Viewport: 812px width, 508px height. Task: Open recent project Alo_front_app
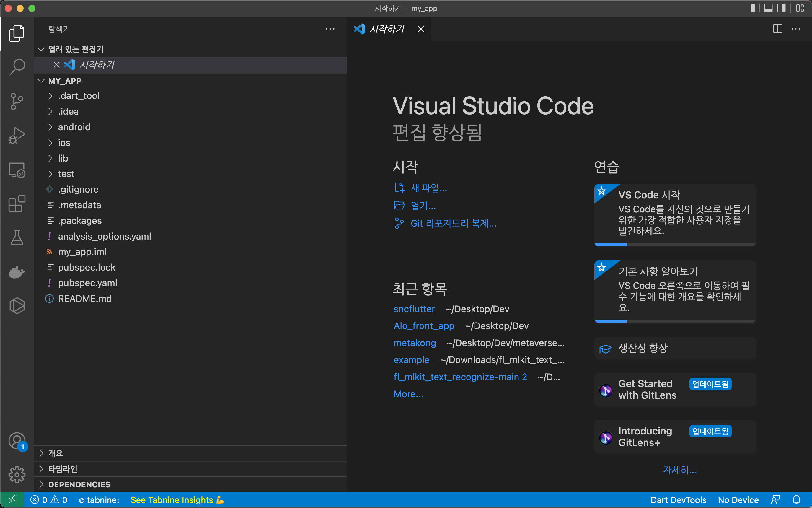(424, 326)
